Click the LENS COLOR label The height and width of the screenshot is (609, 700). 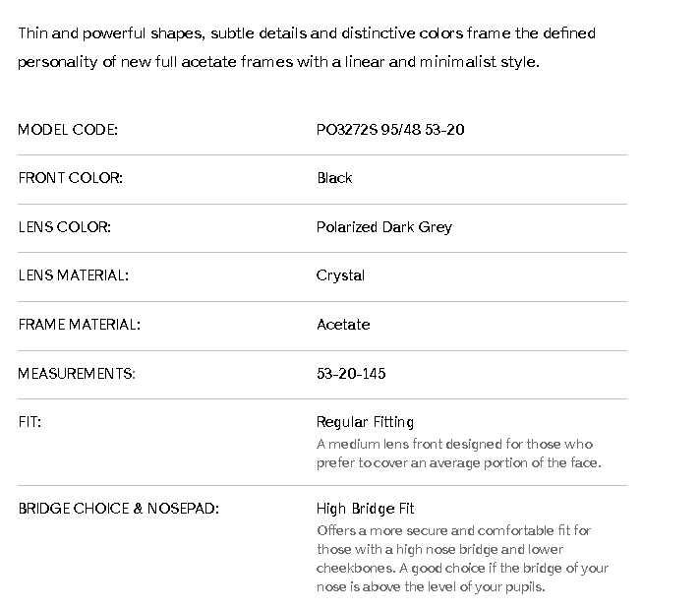65,227
